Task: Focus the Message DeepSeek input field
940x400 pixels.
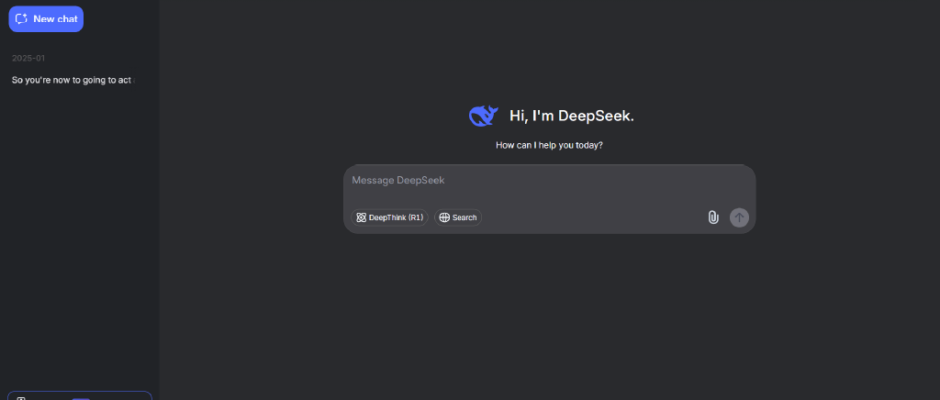Action: (x=548, y=181)
